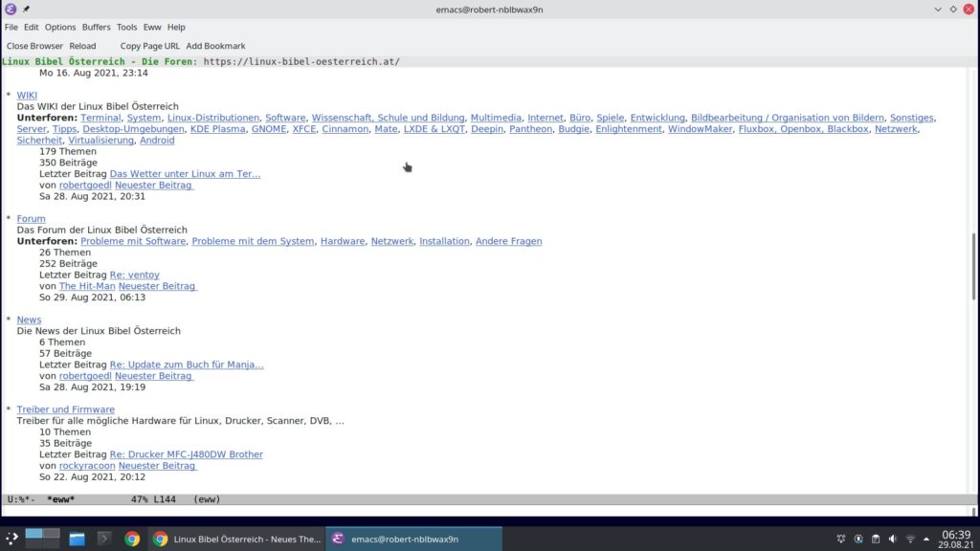Screen dimensions: 980x551
Task: Open the Eww menu
Action: click(152, 27)
